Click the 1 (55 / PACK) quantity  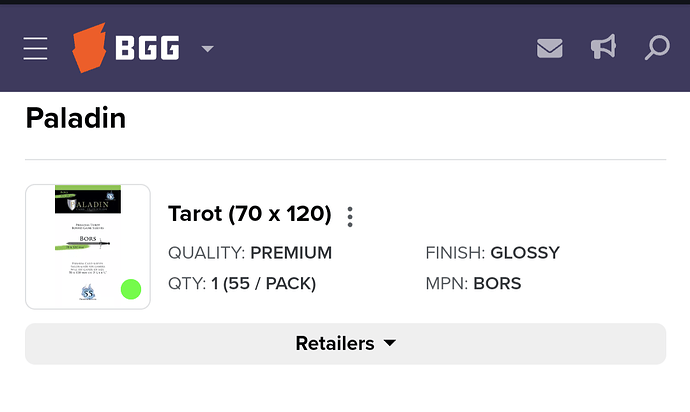pyautogui.click(x=263, y=284)
